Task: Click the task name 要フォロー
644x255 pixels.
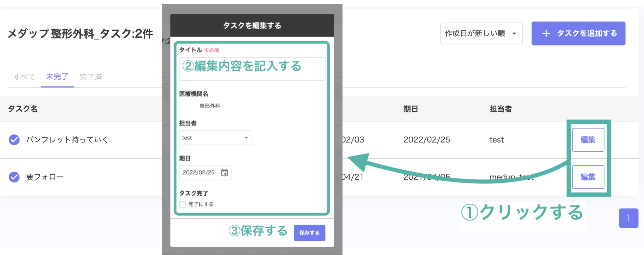Action: click(45, 177)
